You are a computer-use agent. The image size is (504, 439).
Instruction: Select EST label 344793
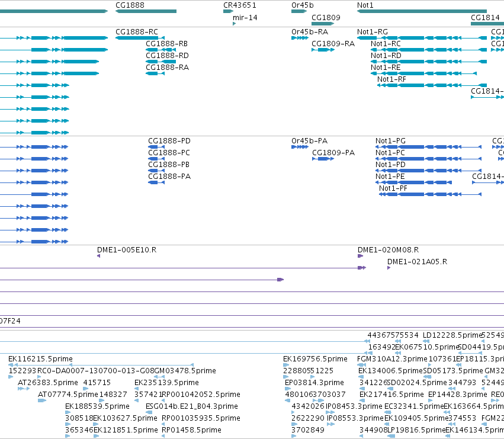[462, 383]
